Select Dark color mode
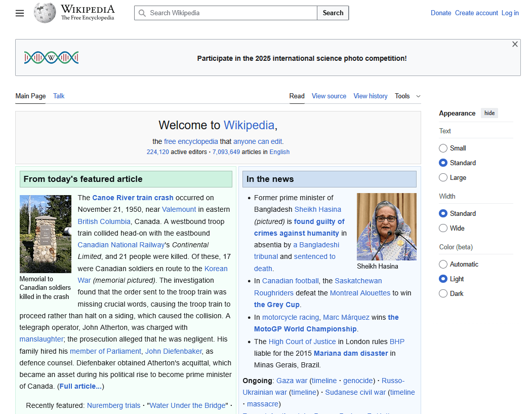Viewport: 532px width, 414px height. point(443,293)
